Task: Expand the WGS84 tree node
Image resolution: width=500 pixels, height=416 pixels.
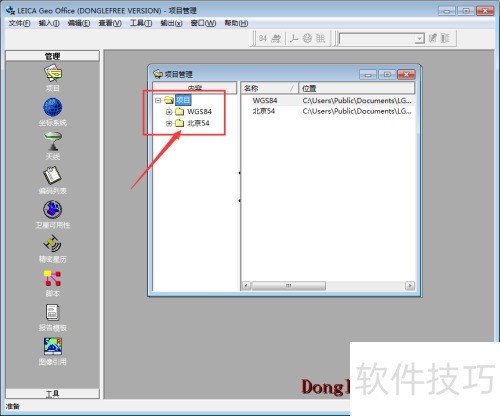Action: [x=169, y=112]
